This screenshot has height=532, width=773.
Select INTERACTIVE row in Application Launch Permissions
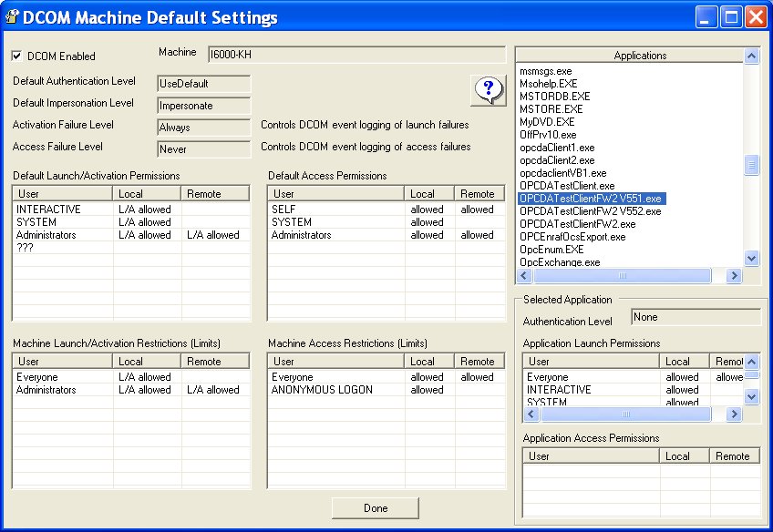point(634,390)
